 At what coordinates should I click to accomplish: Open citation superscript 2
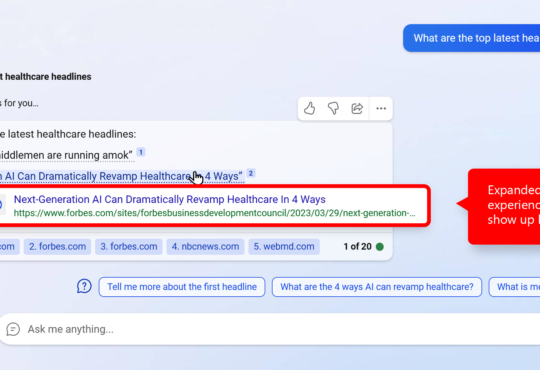coord(251,173)
